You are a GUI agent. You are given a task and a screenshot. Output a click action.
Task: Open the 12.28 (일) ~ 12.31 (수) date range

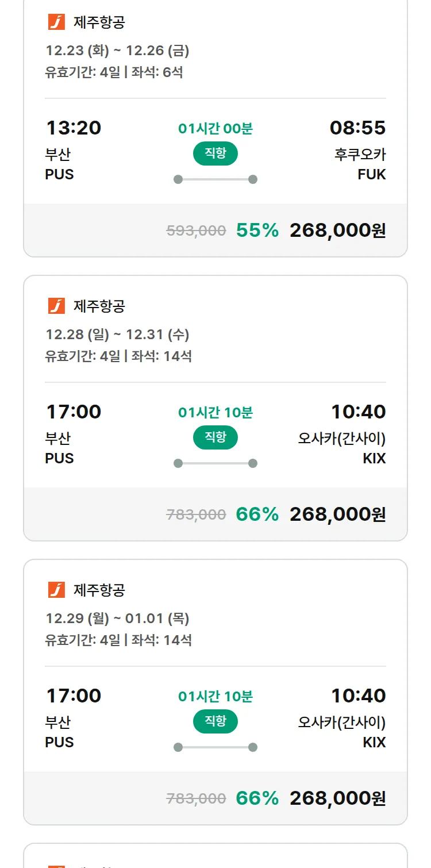(x=117, y=335)
